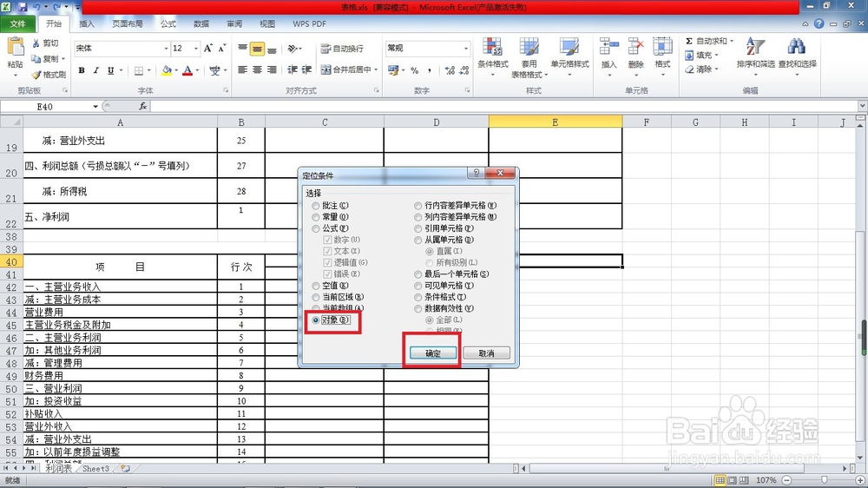Open the font name dropdown 宋体
Viewport: 868px width, 488px height.
pos(166,49)
